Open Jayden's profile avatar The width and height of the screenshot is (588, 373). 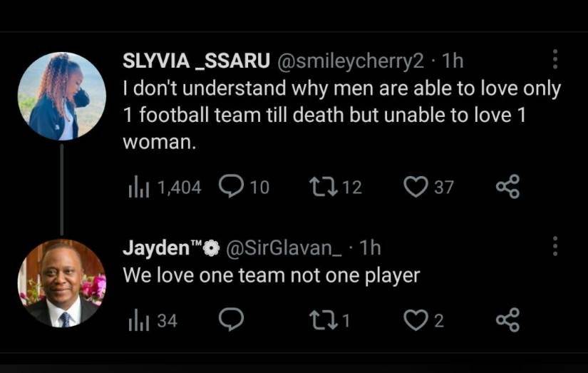pos(62,283)
